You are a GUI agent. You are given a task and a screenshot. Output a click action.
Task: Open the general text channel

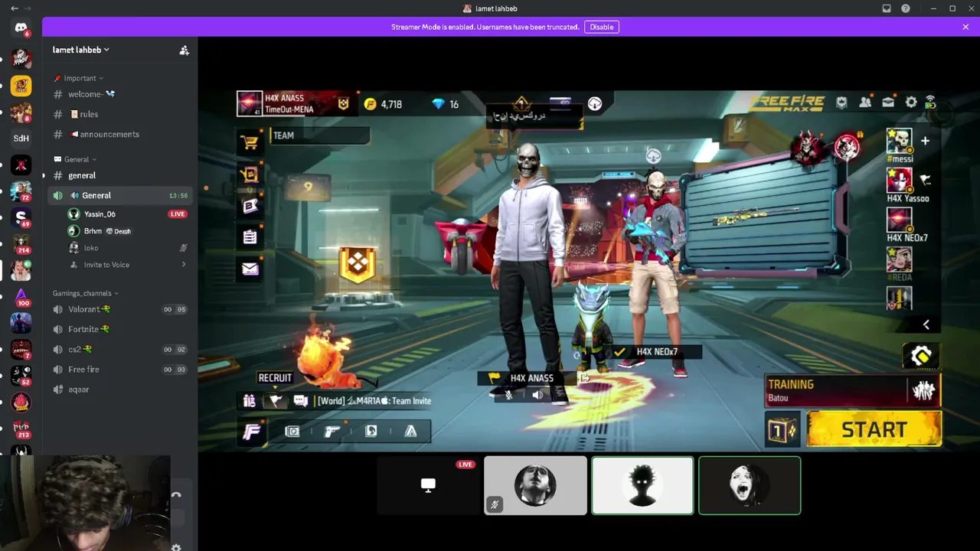pos(119,175)
